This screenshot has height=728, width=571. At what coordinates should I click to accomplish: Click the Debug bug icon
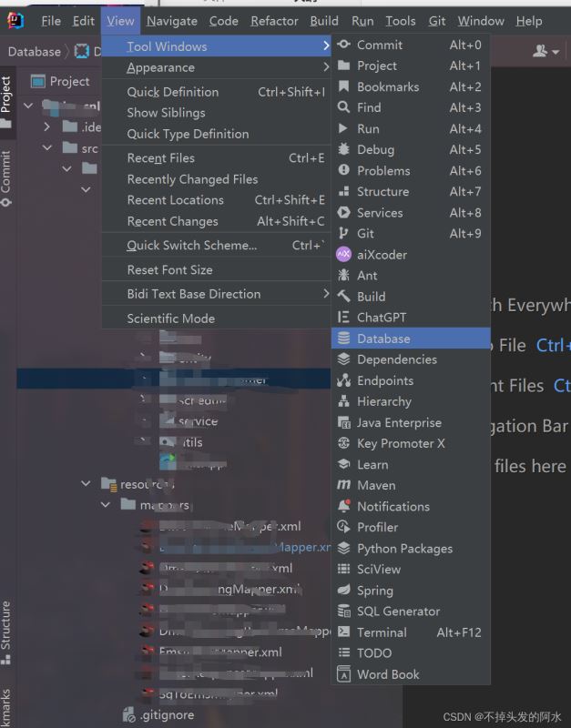click(344, 149)
